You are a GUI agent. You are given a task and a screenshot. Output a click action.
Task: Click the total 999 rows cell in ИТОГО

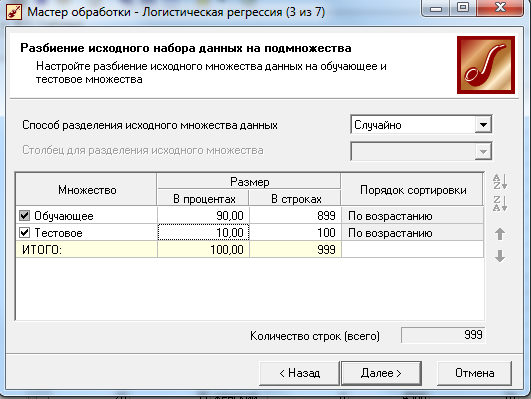click(x=295, y=250)
